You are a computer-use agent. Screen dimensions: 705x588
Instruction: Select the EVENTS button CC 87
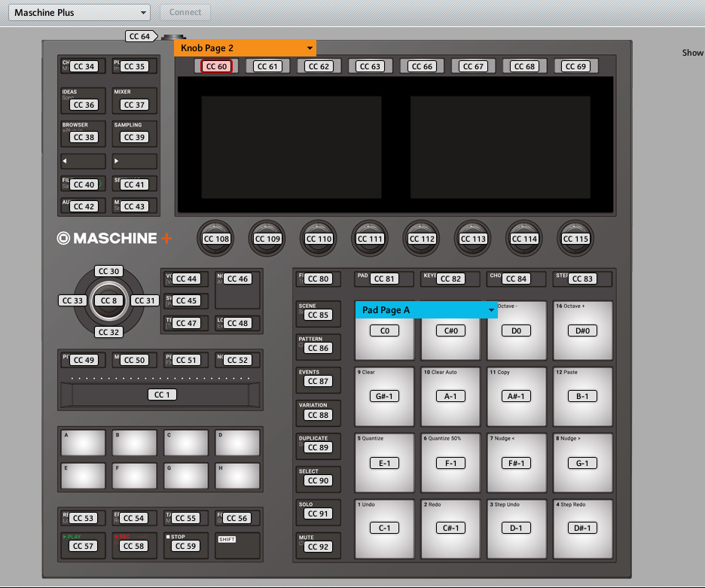[319, 380]
